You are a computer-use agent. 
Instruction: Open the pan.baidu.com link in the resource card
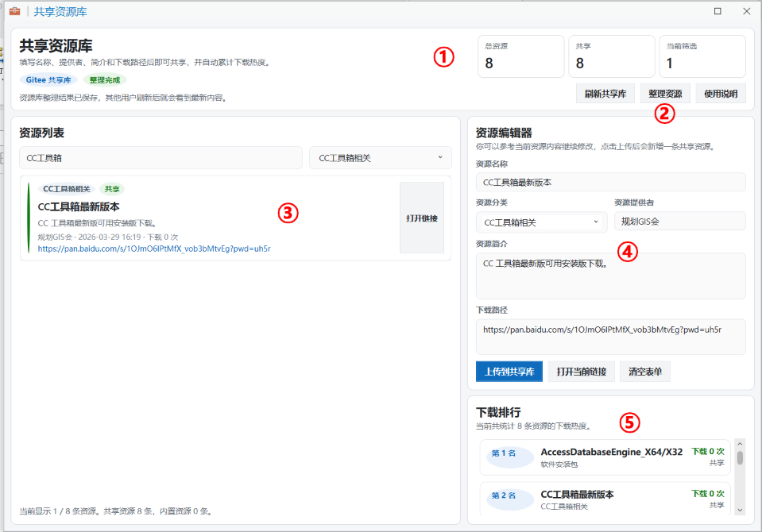click(154, 249)
